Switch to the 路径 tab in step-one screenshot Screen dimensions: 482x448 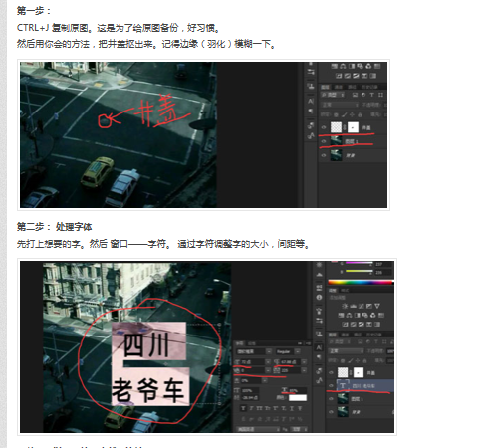pyautogui.click(x=352, y=87)
